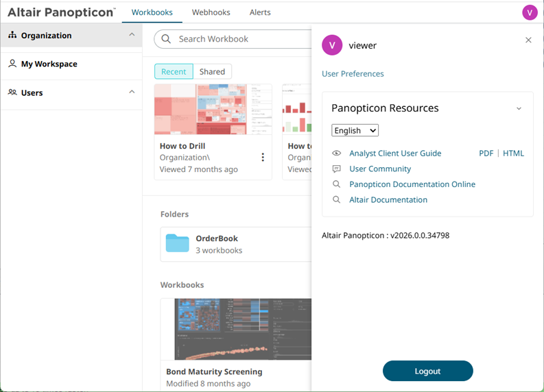Viewport: 544px width, 392px height.
Task: Click the purple user avatar in top bar
Action: tap(530, 12)
